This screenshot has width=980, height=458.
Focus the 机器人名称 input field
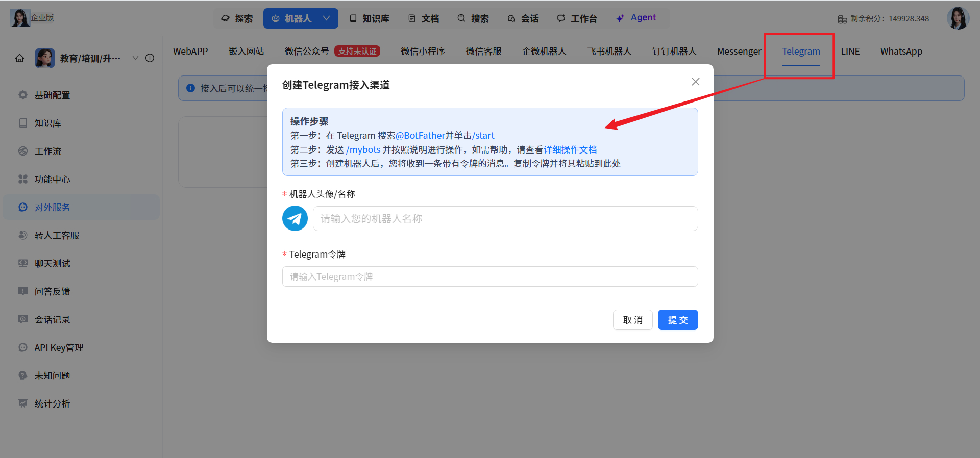point(505,218)
